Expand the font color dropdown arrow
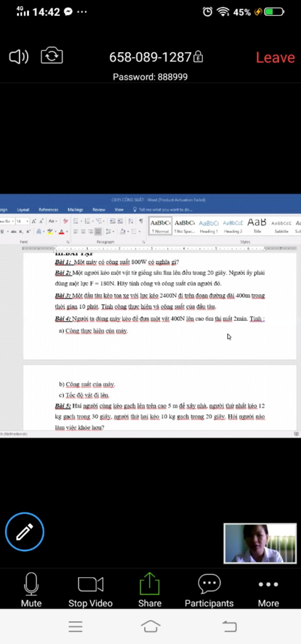This screenshot has height=644, width=301. click(67, 232)
